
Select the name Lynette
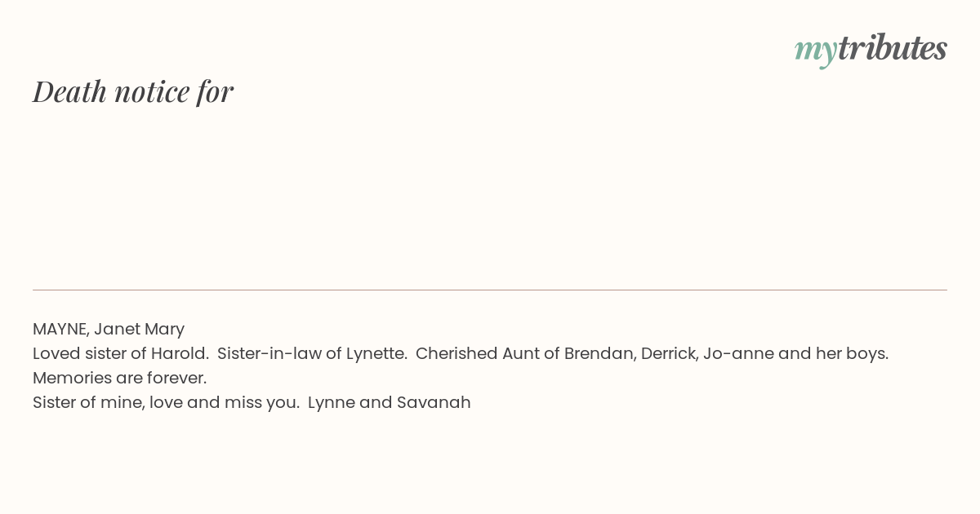coord(376,354)
